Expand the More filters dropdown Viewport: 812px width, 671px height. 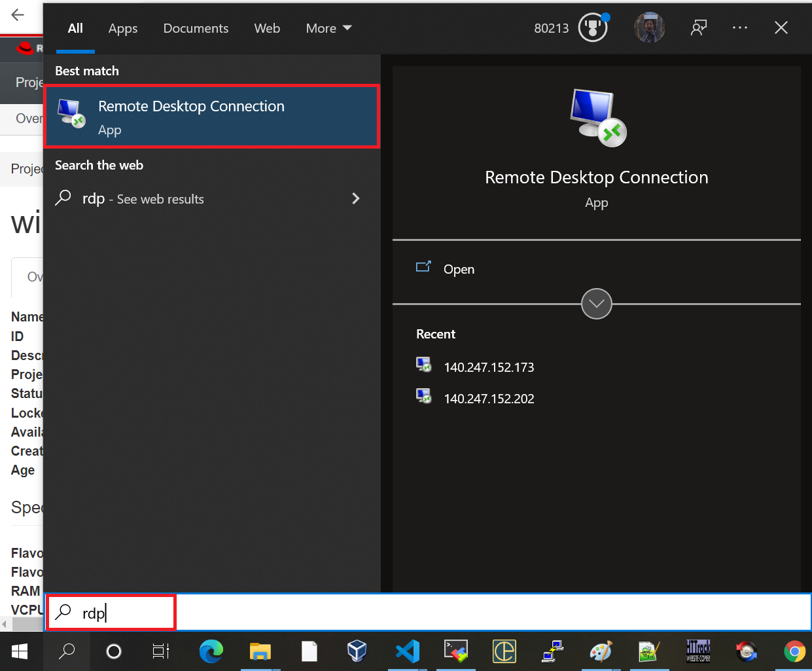tap(328, 28)
